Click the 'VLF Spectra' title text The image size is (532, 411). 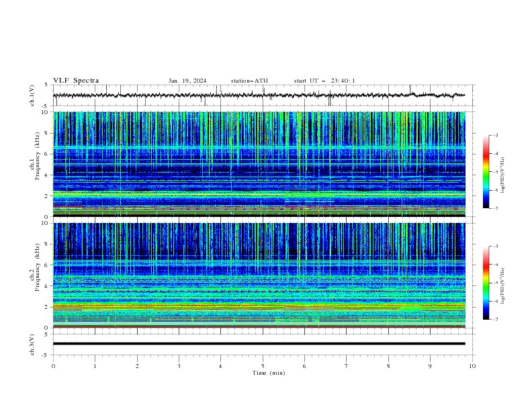[76, 81]
